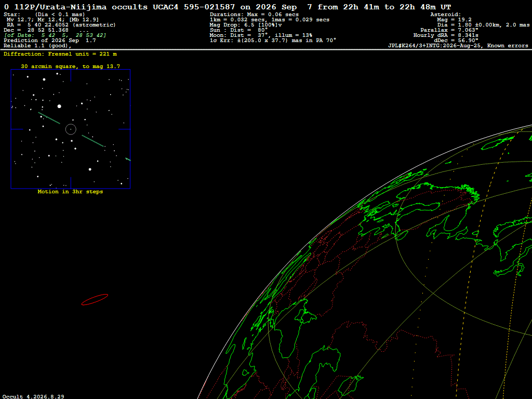Viewport: 532px width, 399px height.
Task: Click the green 'of Date' coordinates line
Action: click(55, 35)
